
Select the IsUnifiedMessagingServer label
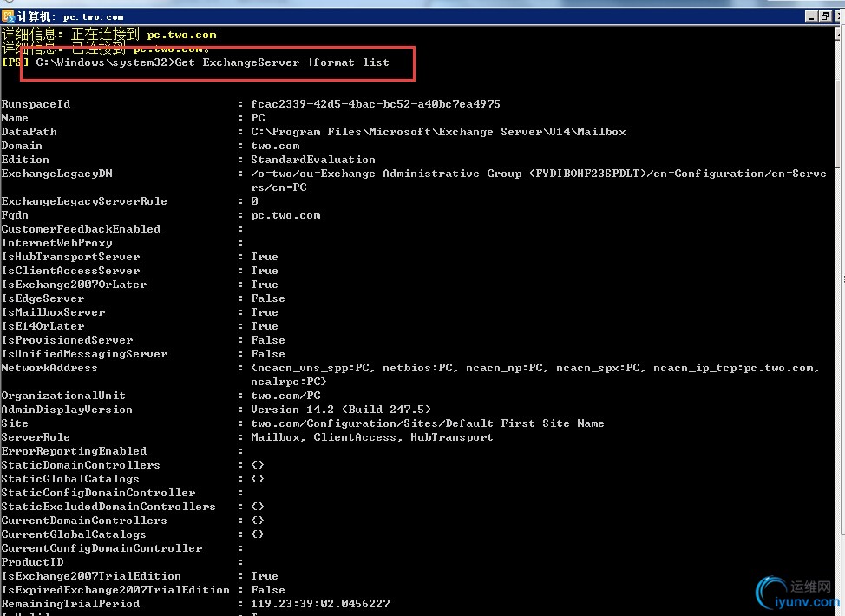pos(84,354)
